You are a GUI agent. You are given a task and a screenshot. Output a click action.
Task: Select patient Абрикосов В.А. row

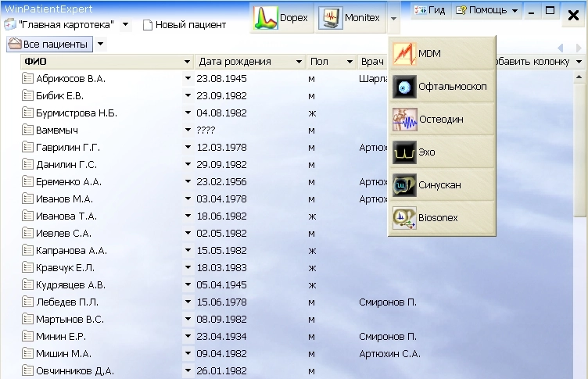pos(70,79)
